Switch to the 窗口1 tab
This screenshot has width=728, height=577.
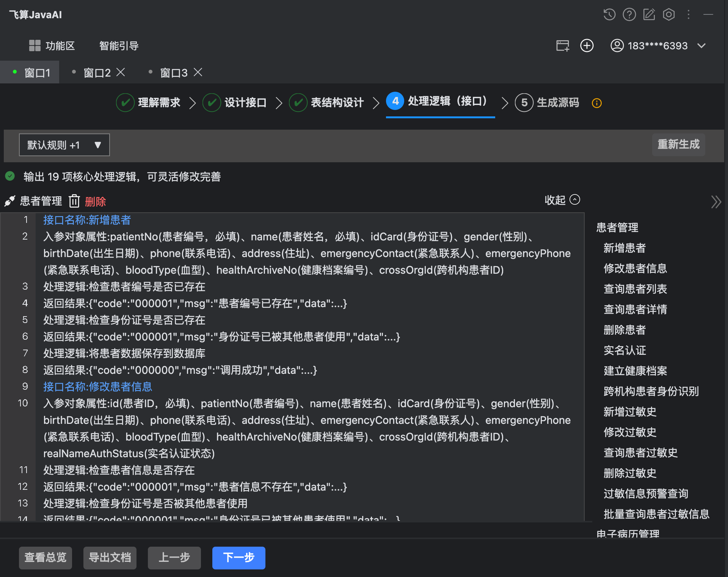coord(30,72)
